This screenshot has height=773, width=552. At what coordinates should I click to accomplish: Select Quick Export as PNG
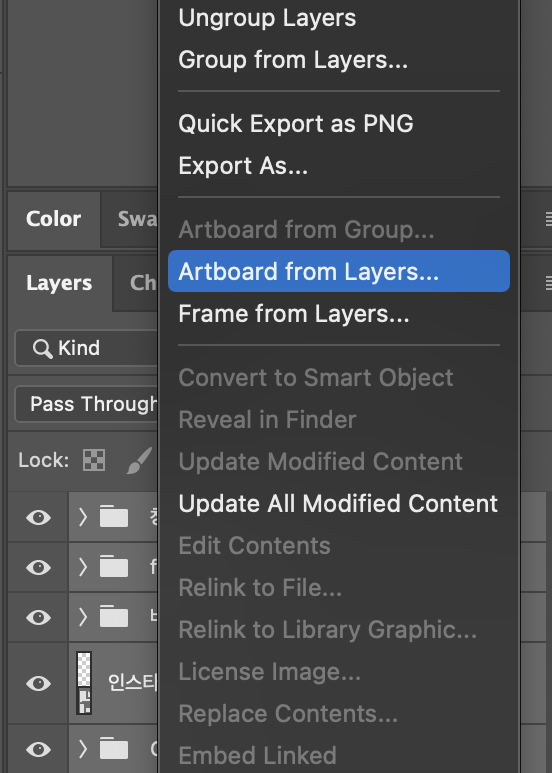click(296, 123)
